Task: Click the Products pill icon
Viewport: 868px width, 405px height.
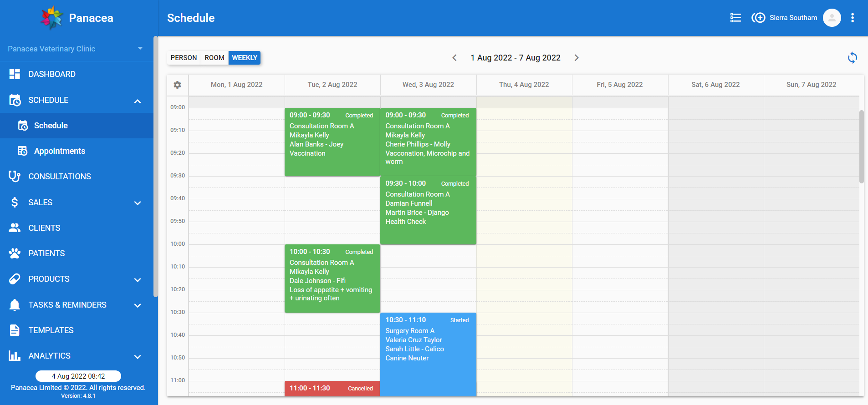Action: 15,279
